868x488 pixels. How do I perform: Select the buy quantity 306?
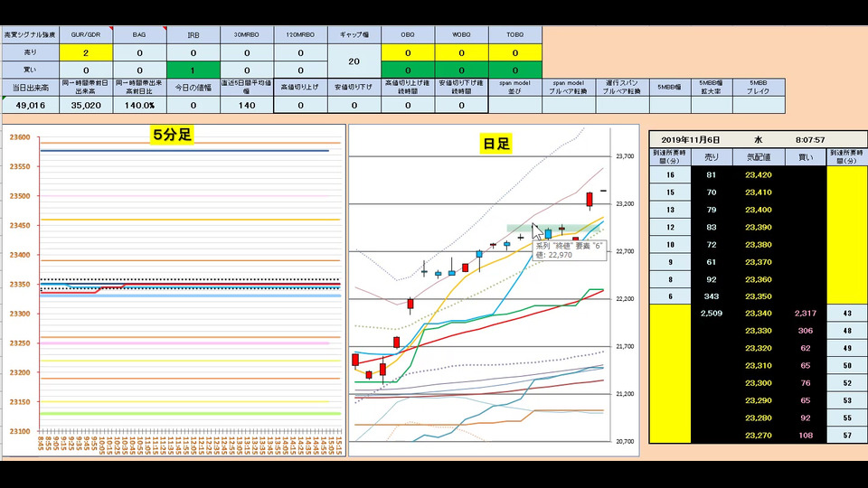point(806,331)
